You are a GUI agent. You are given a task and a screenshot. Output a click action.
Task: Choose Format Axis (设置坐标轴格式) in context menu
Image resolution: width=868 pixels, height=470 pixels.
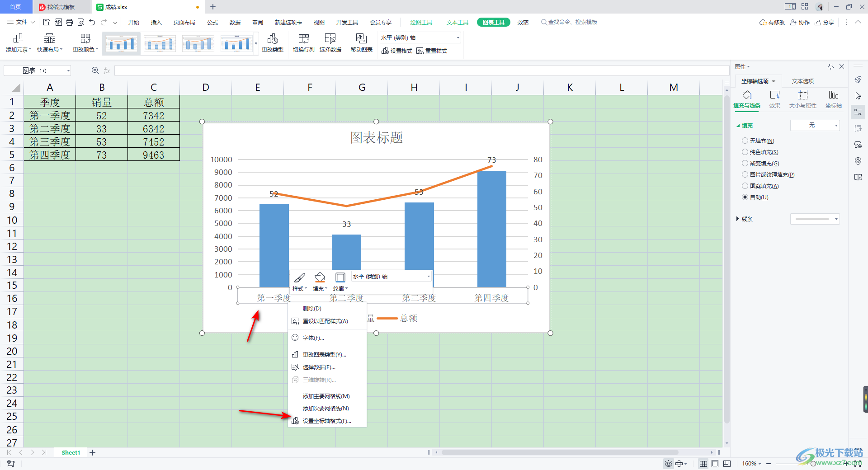(x=327, y=421)
